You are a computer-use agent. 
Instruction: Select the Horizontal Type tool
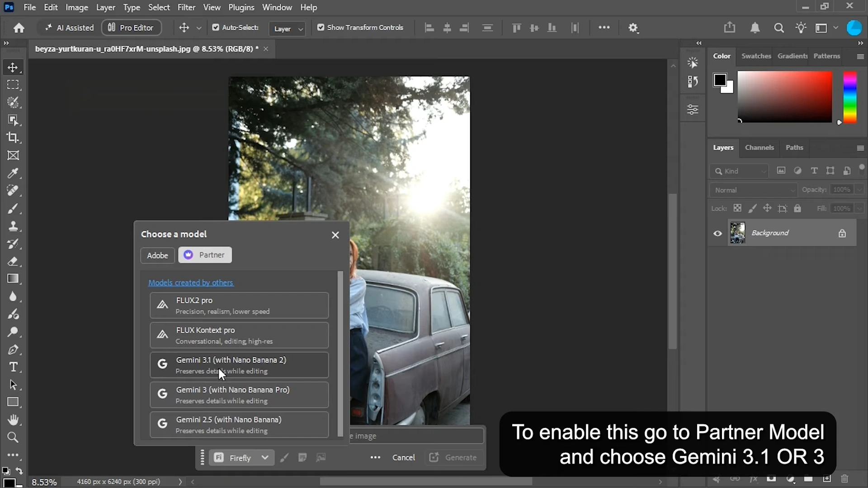(13, 367)
